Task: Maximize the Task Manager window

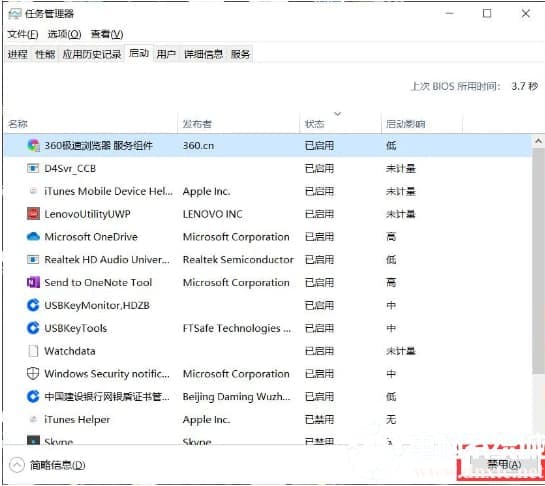Action: point(487,14)
